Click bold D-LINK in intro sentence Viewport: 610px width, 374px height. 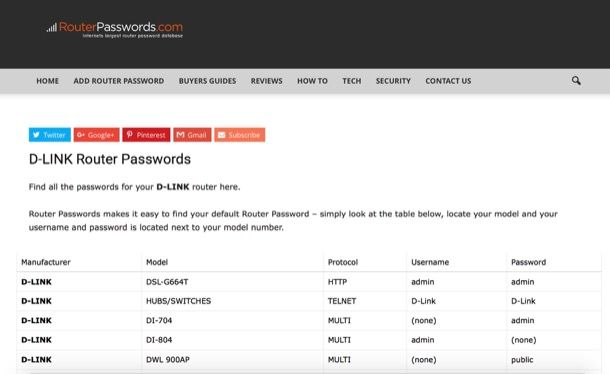(173, 187)
